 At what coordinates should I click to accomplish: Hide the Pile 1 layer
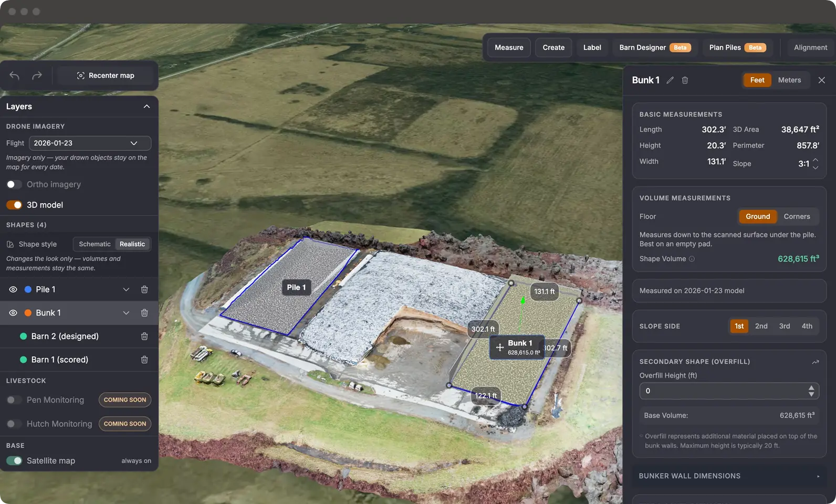point(13,289)
